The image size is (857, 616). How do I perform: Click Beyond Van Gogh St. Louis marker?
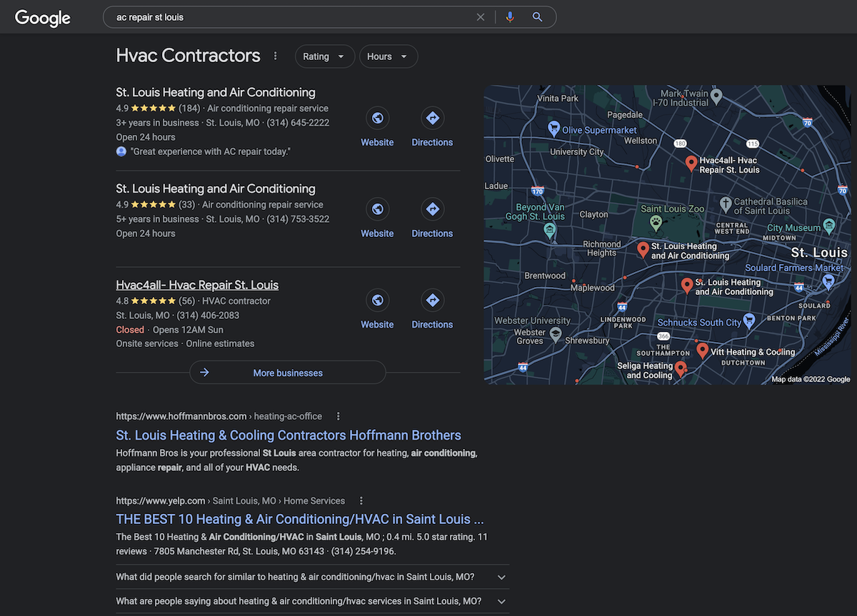549,230
